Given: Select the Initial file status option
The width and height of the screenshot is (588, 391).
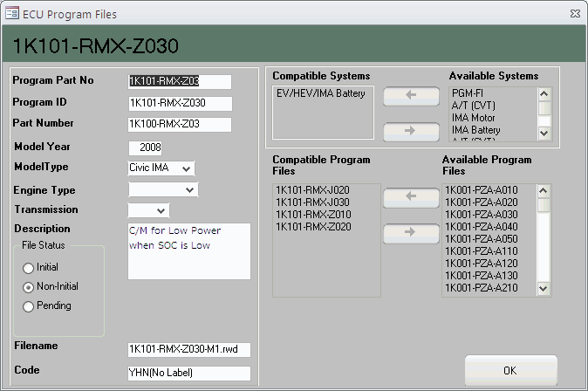Looking at the screenshot, I should 29,267.
